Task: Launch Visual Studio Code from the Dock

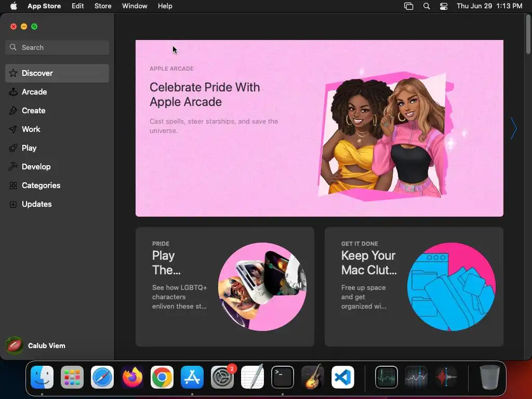Action: [342, 377]
